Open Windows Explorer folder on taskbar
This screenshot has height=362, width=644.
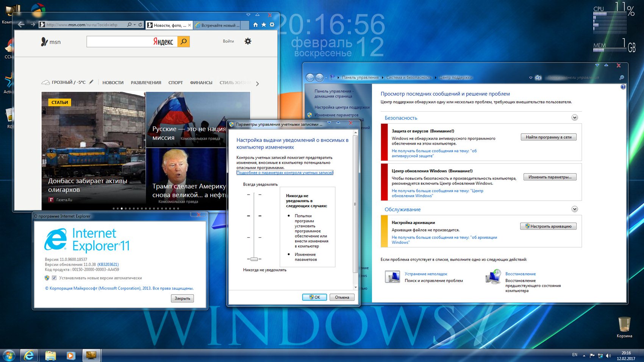[x=50, y=355]
